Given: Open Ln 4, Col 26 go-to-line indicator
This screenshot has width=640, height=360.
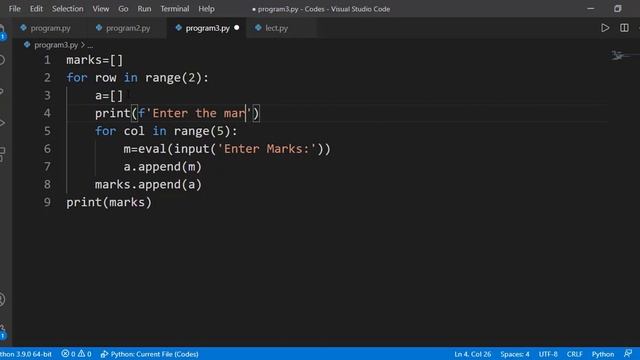Looking at the screenshot, I should (x=473, y=354).
